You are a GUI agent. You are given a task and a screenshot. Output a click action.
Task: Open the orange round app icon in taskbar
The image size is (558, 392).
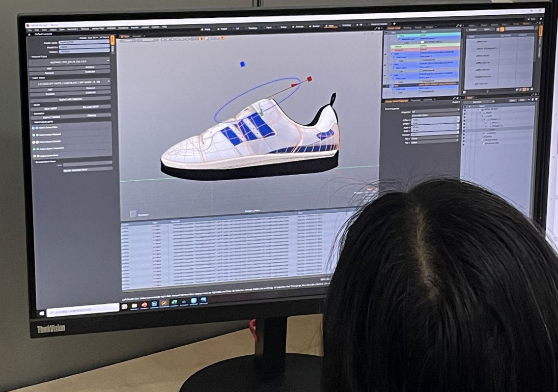[x=164, y=303]
